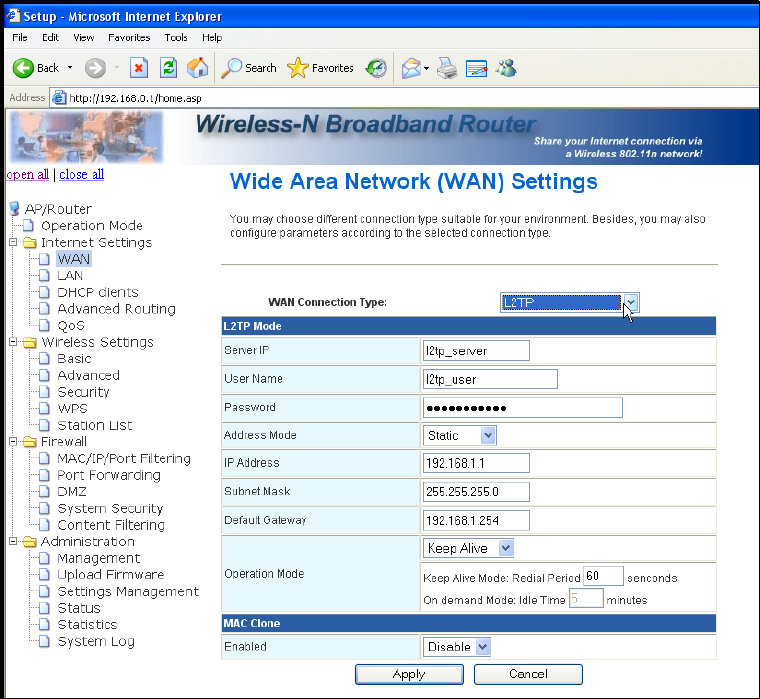
Task: Open System Security page
Action: point(110,508)
